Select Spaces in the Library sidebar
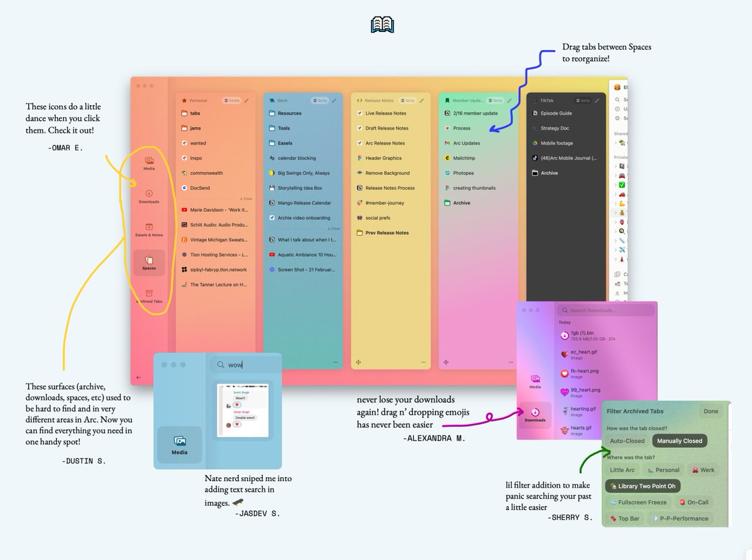The height and width of the screenshot is (560, 752). coord(149,263)
